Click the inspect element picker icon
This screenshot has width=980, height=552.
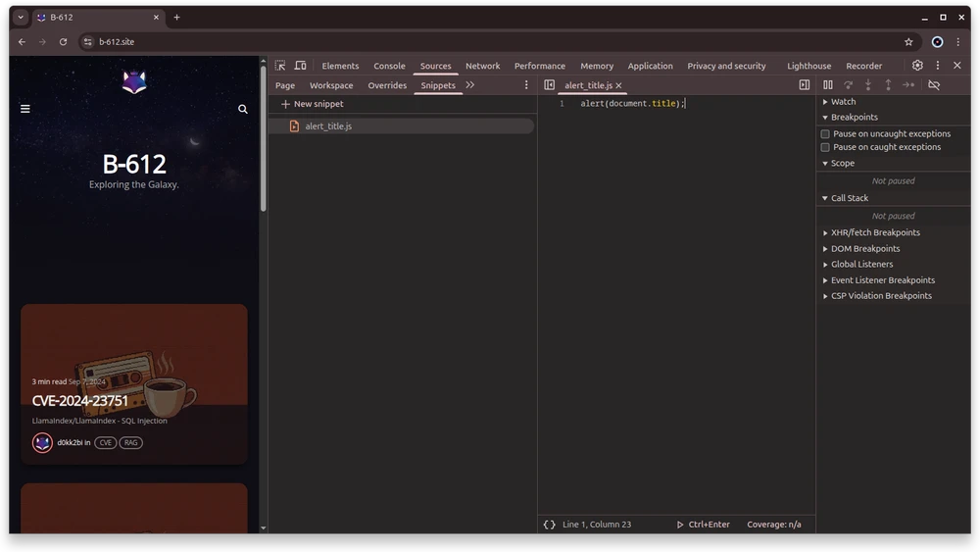point(280,66)
